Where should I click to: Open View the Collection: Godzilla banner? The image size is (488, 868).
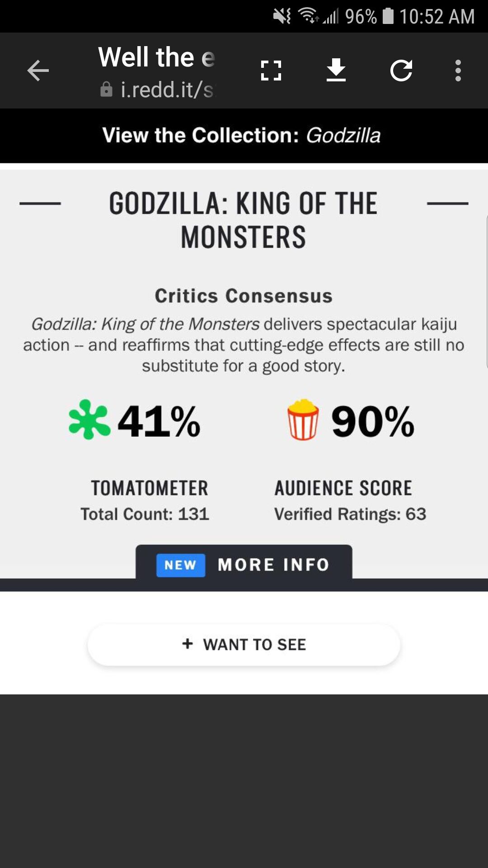point(244,135)
